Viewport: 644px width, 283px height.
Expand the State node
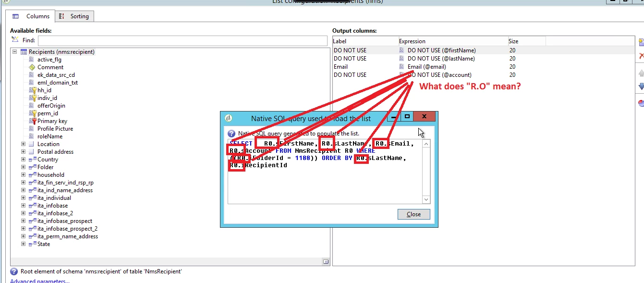pos(23,244)
